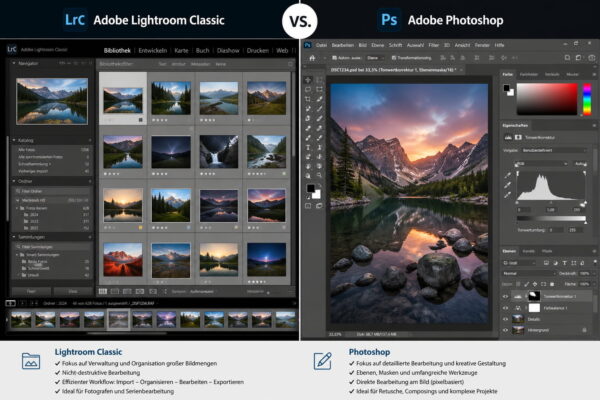The image size is (600, 400).
Task: Click the output levels white slider handle
Action: (x=585, y=222)
